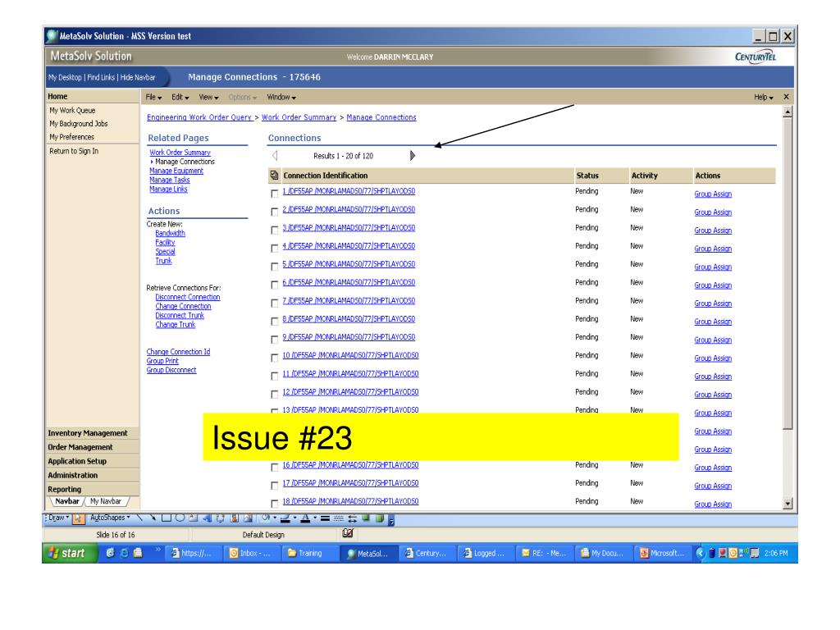This screenshot has width=840, height=630.
Task: Check the box for connection 5
Action: click(x=274, y=267)
